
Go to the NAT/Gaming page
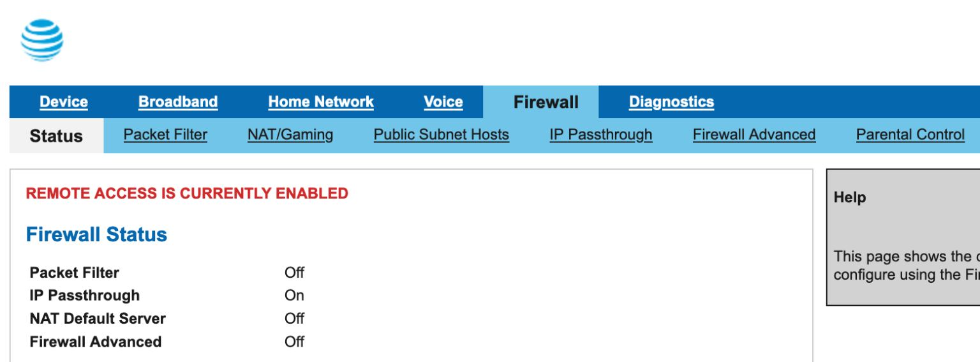click(290, 135)
